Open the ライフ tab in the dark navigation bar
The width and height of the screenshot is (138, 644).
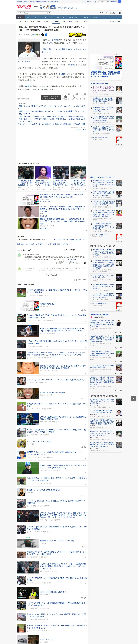click(x=37, y=17)
